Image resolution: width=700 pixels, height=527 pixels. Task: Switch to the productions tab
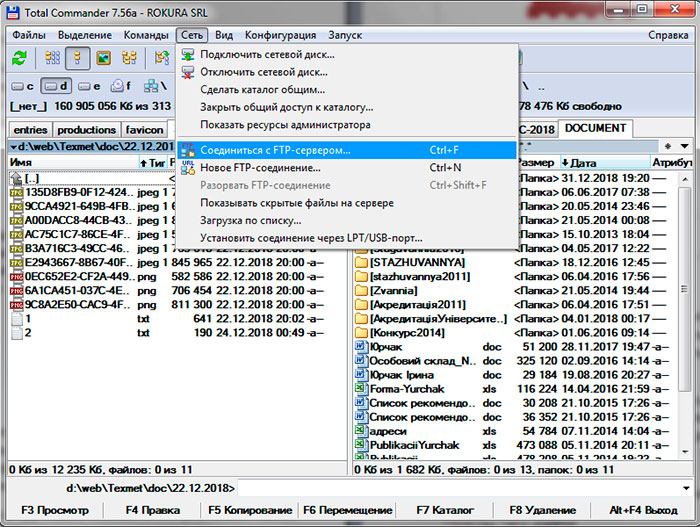[87, 130]
